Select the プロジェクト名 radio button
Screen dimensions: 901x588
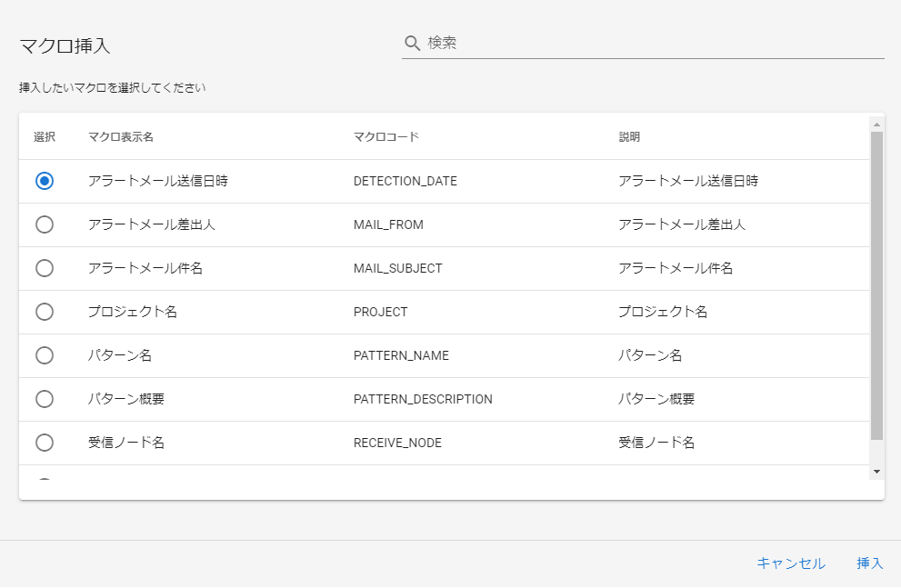[x=45, y=312]
